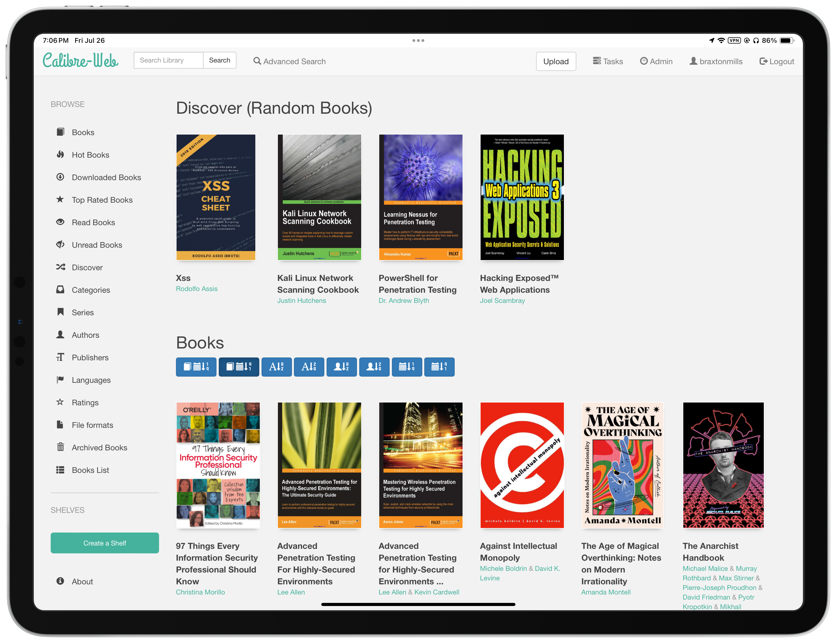Sort books by author A to Z
The width and height of the screenshot is (837, 644).
tap(342, 367)
